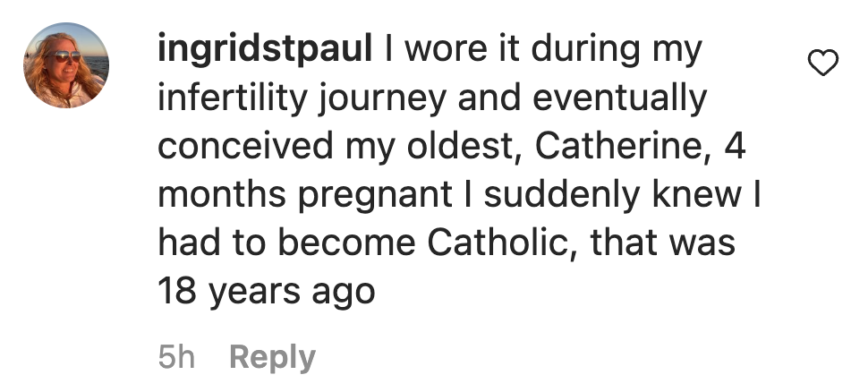Reply to ingridstpaul's comment
Image resolution: width=868 pixels, height=392 pixels.
272,358
